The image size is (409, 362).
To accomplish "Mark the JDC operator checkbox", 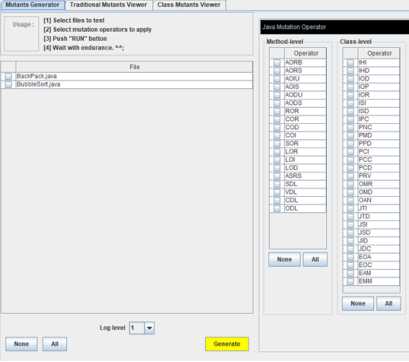I will (350, 249).
